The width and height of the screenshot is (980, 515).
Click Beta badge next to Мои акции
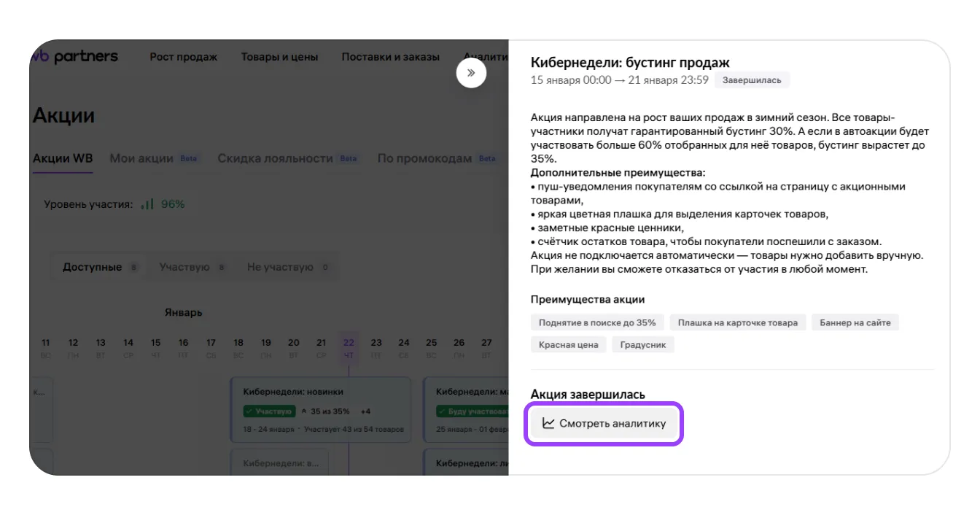pos(189,158)
